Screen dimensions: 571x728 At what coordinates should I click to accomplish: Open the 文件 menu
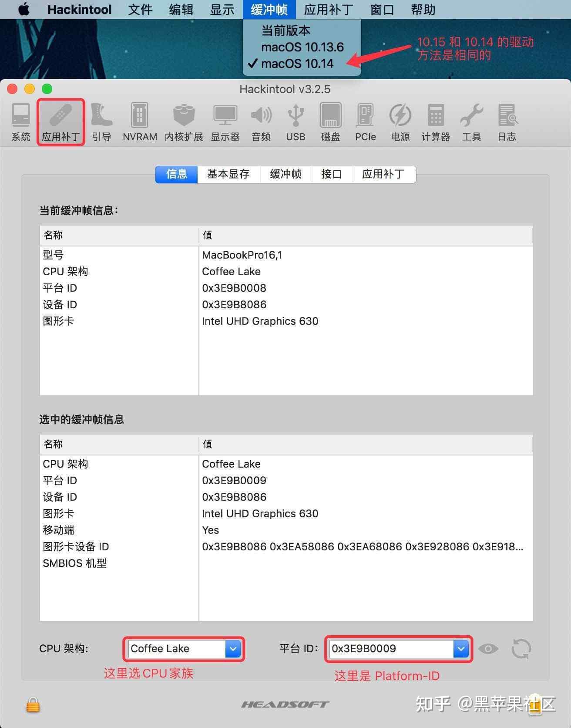(x=140, y=9)
